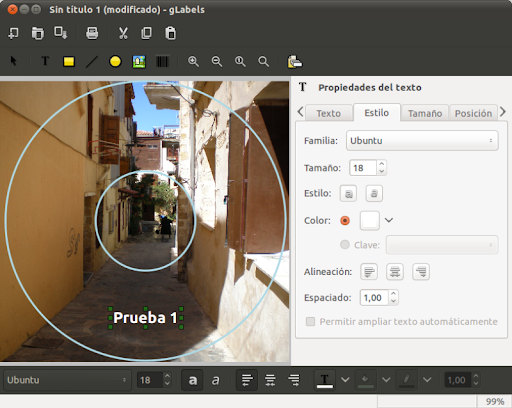The width and height of the screenshot is (512, 408).
Task: Open bottom bar Ubuntu font family dropdown
Action: [67, 380]
